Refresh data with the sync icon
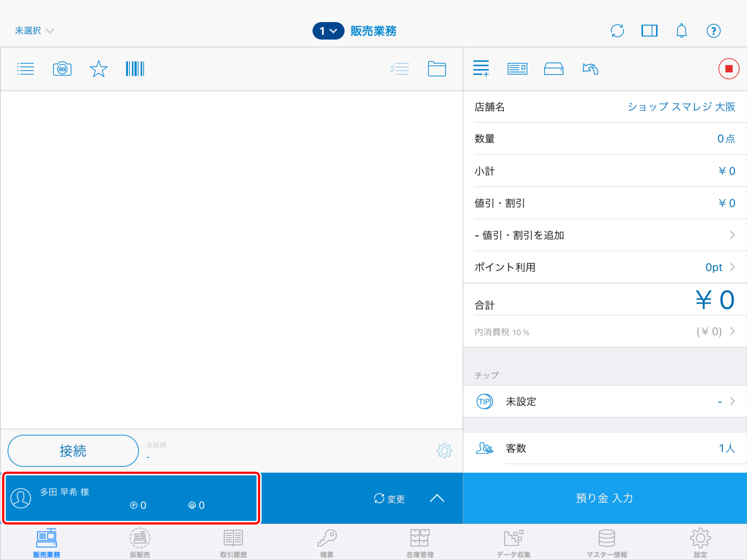 (617, 31)
